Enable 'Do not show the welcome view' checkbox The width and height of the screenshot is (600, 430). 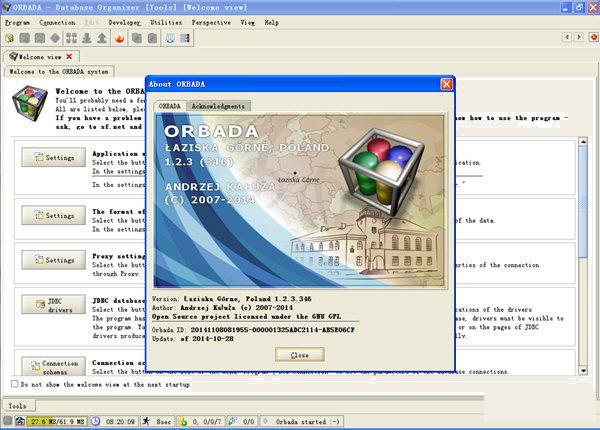coord(13,383)
